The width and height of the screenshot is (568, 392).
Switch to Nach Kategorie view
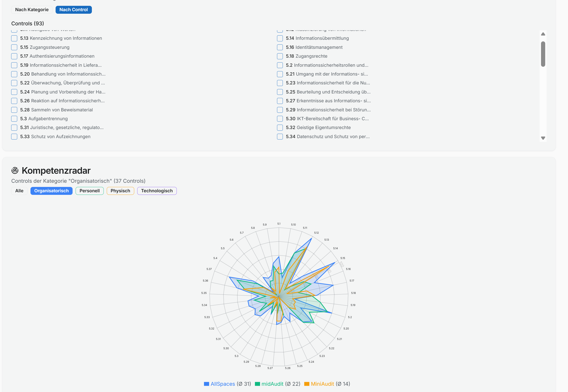pyautogui.click(x=32, y=10)
